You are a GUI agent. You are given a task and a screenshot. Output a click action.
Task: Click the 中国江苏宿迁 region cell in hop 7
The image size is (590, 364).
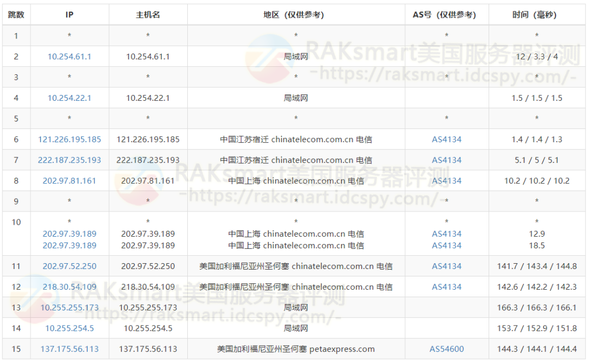coord(296,160)
